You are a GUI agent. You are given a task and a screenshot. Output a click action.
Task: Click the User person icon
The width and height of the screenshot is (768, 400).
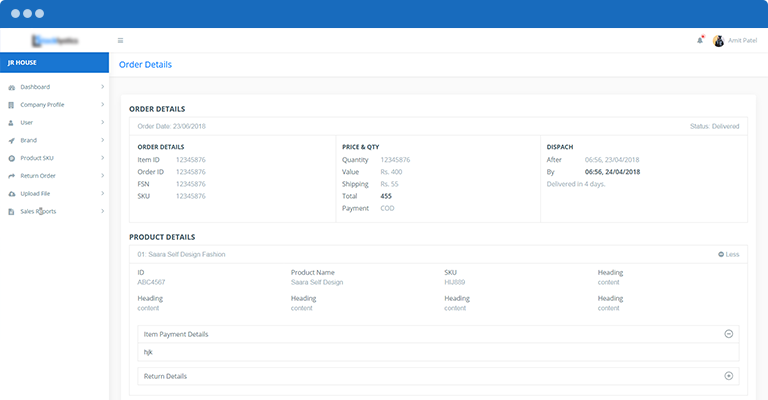coord(11,123)
